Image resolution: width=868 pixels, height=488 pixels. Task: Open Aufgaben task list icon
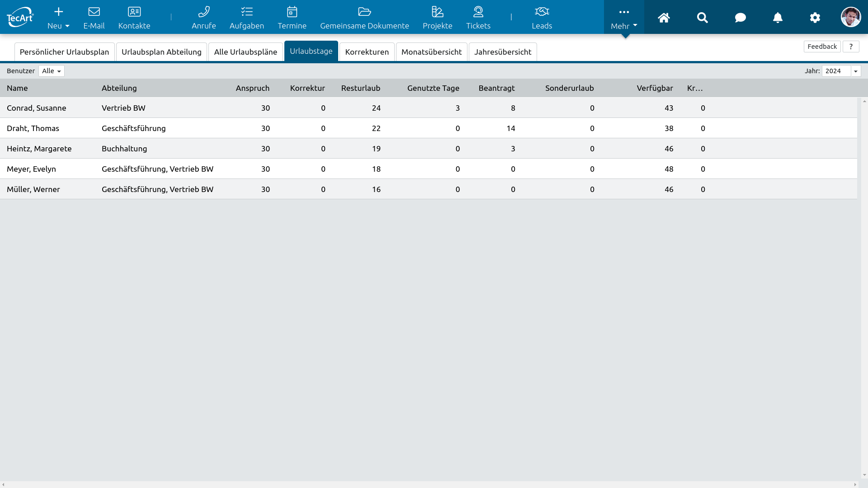point(246,12)
